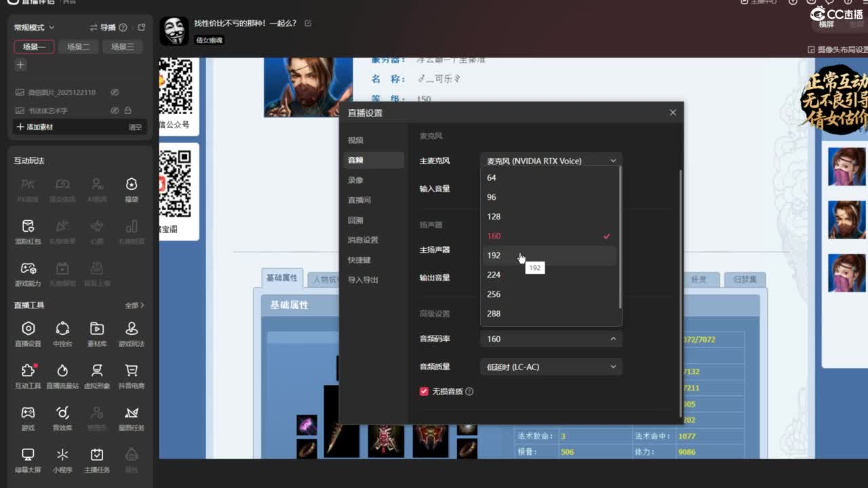868x488 pixels.
Task: Open 直播设置 in the live tools panel
Action: (x=28, y=333)
